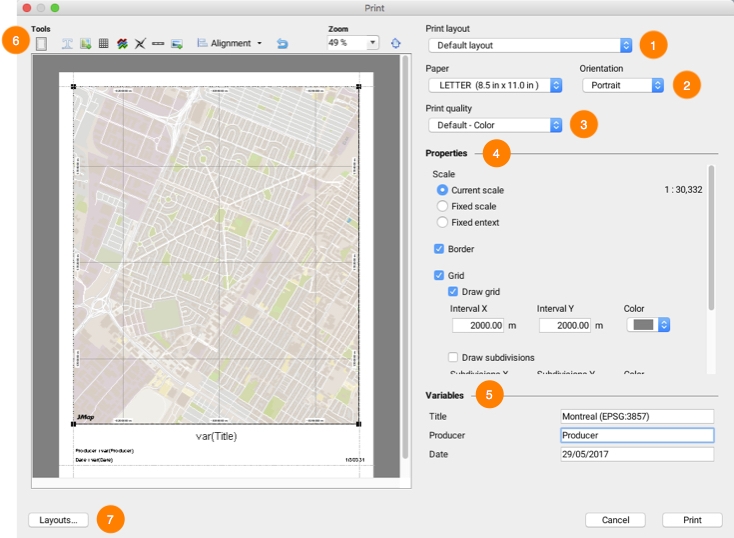Open the Alignment menu in the toolbar
Screen dimensions: 734x538
click(230, 44)
